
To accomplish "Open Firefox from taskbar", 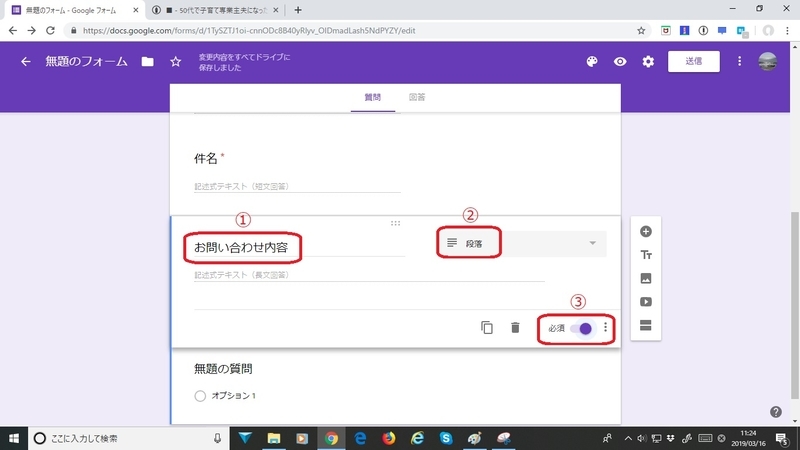I will [388, 438].
